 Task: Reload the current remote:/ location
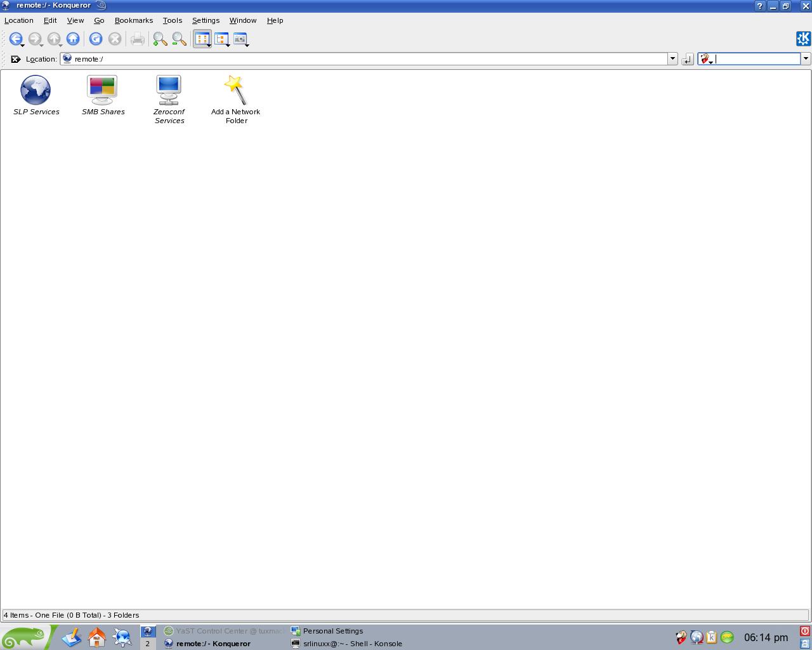(x=96, y=39)
